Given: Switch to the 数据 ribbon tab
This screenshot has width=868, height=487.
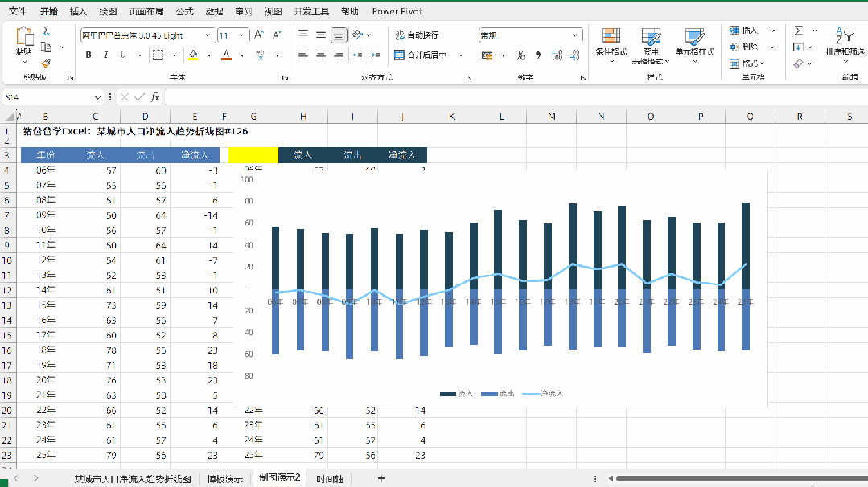Looking at the screenshot, I should [214, 11].
